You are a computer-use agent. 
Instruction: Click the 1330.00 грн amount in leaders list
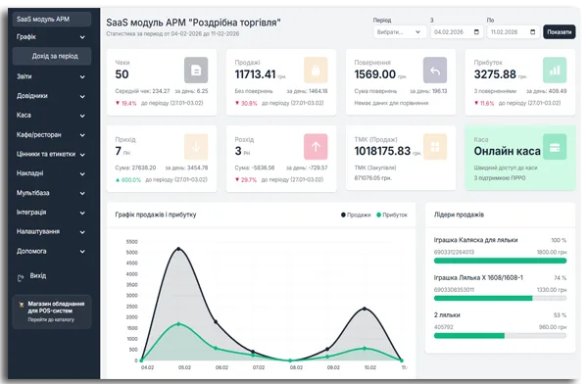point(552,290)
